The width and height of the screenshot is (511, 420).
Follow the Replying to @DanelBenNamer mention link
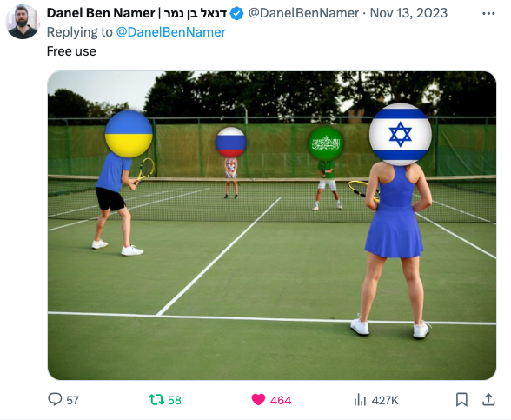[x=170, y=32]
